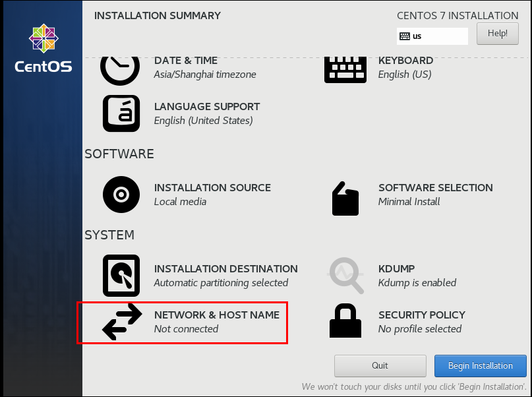Screen dimensions: 532x397
Task: Select the Kdump magnifier icon
Action: pyautogui.click(x=346, y=276)
